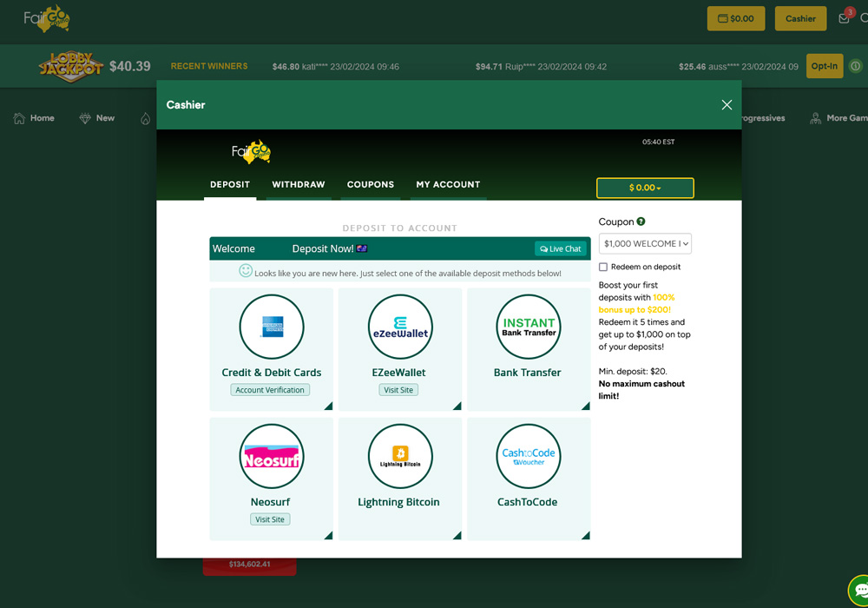Viewport: 868px width, 608px height.
Task: Open the chat bubble widget
Action: point(859,591)
